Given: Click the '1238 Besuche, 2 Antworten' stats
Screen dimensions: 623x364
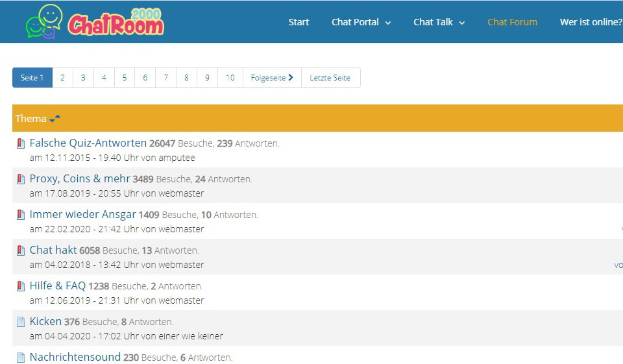Looking at the screenshot, I should 146,286.
